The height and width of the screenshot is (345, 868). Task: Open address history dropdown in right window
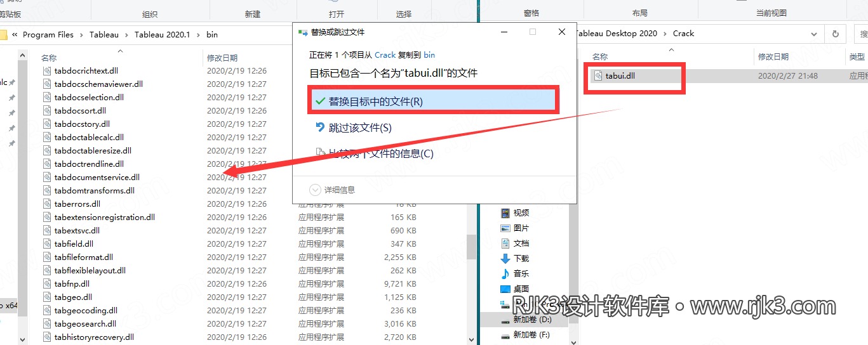813,34
